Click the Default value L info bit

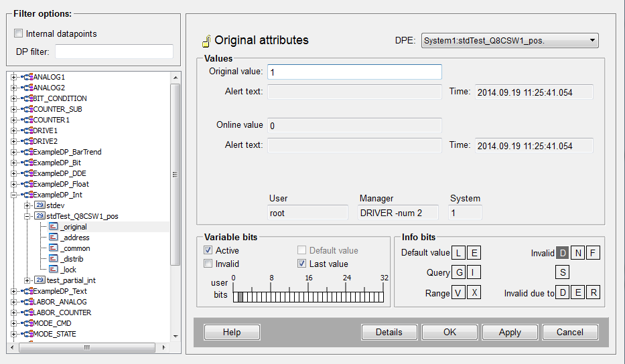point(459,253)
